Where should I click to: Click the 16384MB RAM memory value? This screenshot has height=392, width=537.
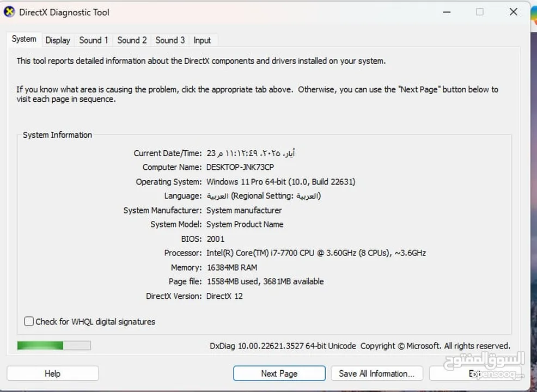click(x=232, y=267)
